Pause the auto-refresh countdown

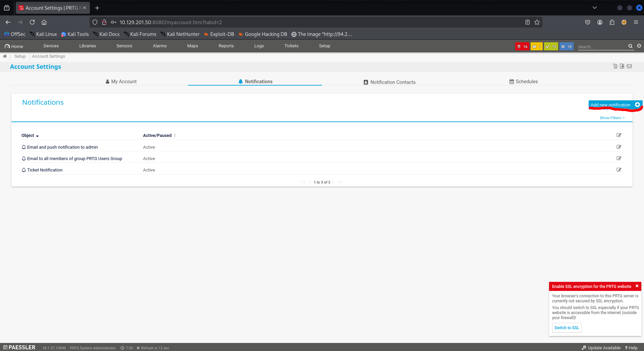tap(138, 348)
